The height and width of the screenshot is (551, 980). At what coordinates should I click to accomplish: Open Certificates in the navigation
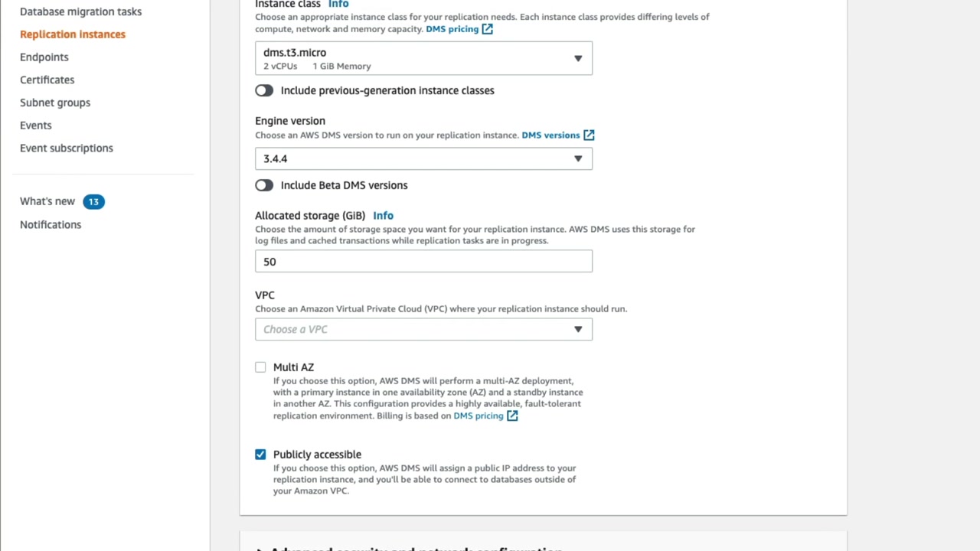pyautogui.click(x=47, y=80)
